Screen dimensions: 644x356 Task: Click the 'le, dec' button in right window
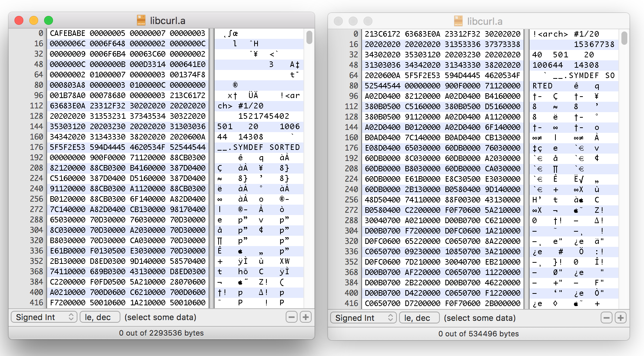coord(419,318)
